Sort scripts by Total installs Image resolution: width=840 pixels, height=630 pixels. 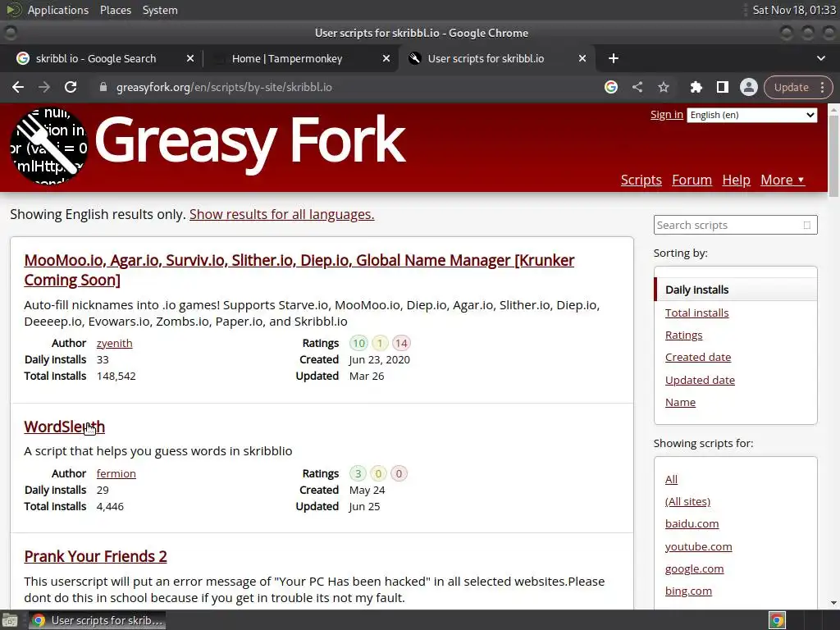tap(696, 313)
